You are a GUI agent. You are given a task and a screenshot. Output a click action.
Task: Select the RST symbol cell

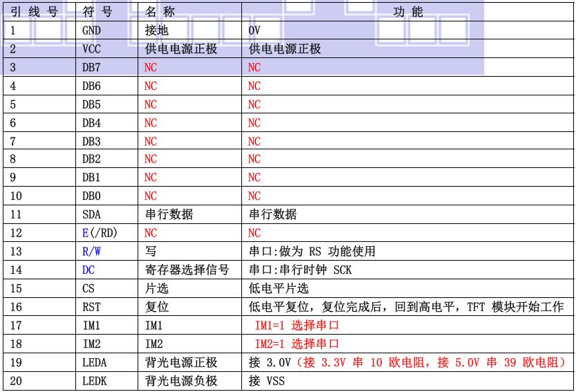pyautogui.click(x=91, y=307)
